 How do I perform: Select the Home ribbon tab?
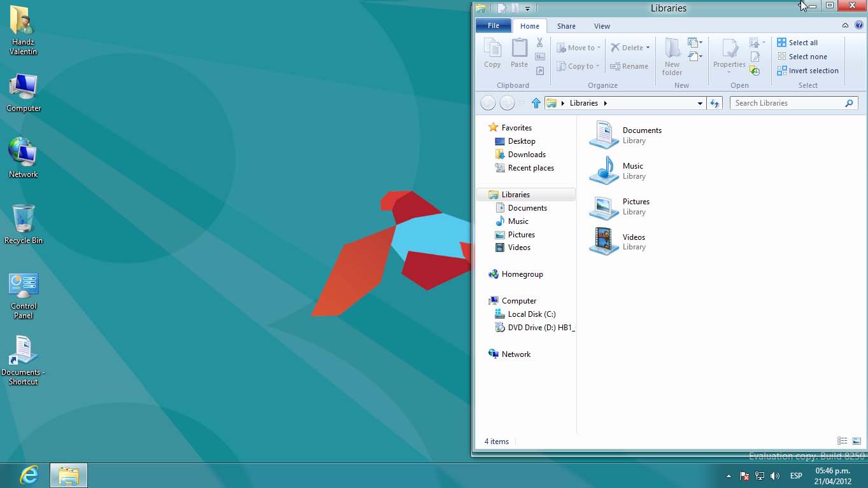point(530,26)
